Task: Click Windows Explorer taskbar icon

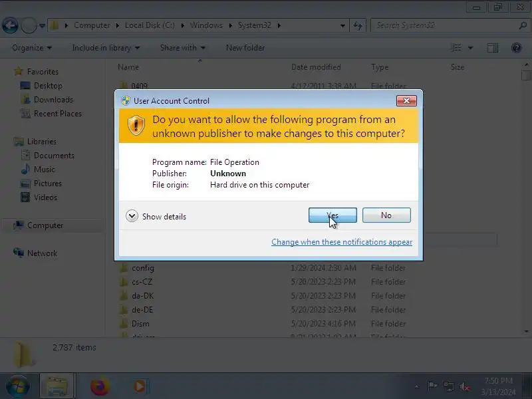Action: point(57,386)
